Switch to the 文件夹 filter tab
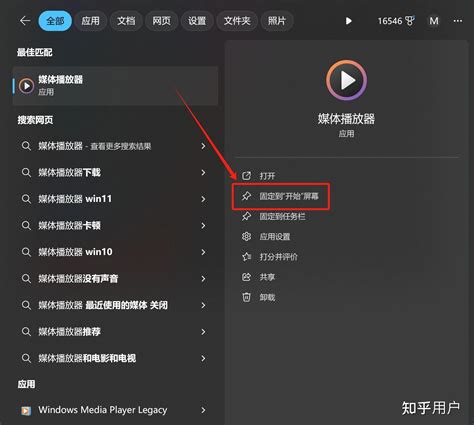Screen dimensions: 474x425 (237, 21)
